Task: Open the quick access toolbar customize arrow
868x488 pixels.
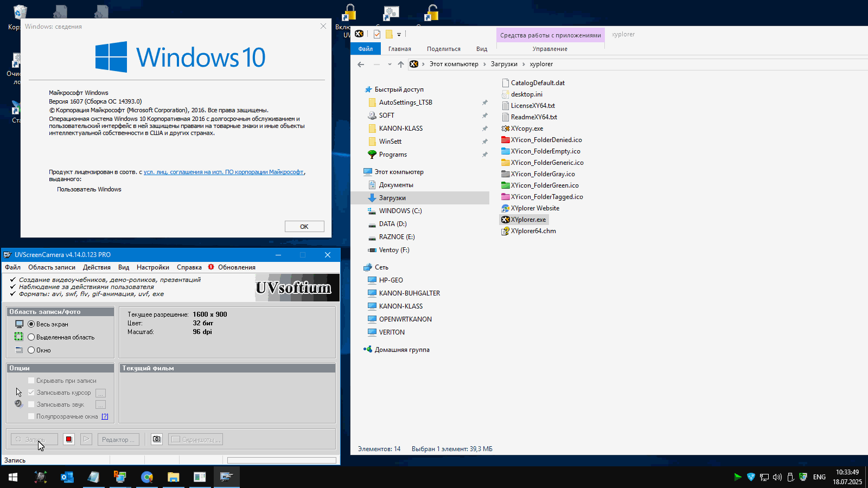Action: [399, 35]
